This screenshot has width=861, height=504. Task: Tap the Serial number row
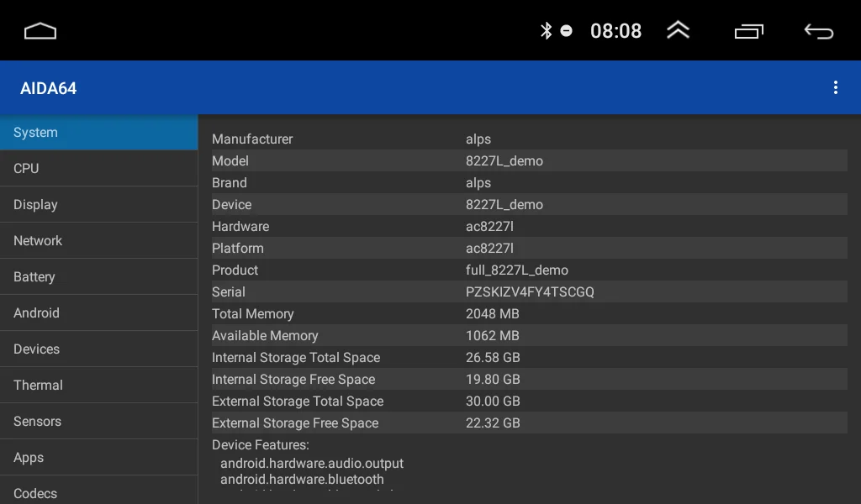(529, 292)
